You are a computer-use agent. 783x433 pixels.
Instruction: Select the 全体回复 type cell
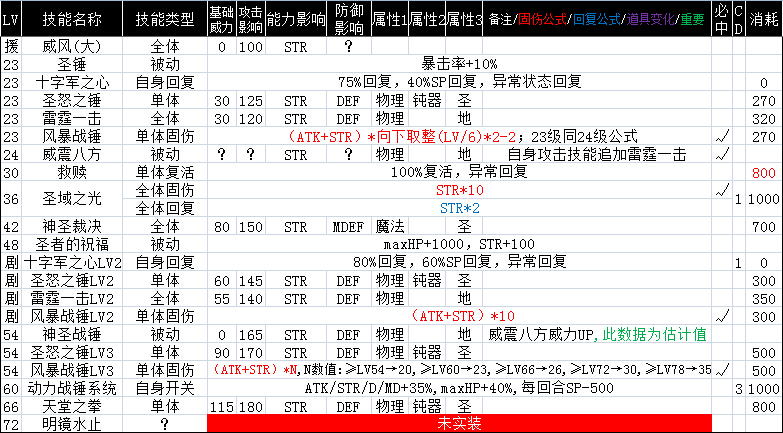point(165,208)
